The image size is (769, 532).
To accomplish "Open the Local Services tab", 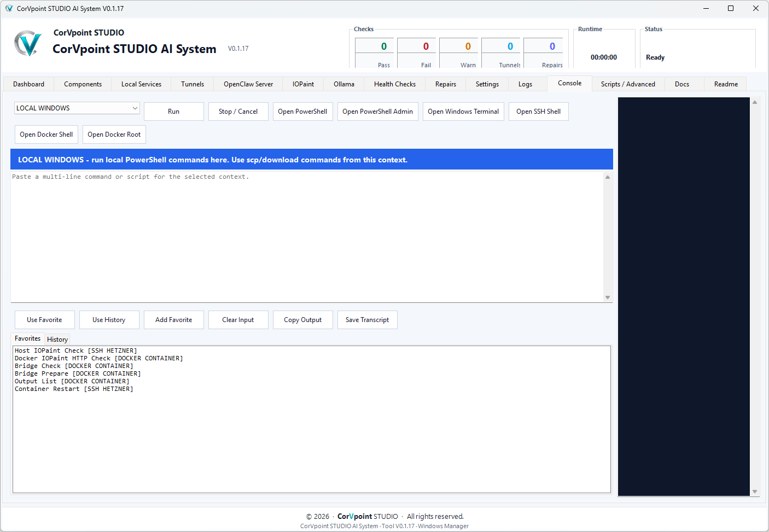I will point(141,84).
